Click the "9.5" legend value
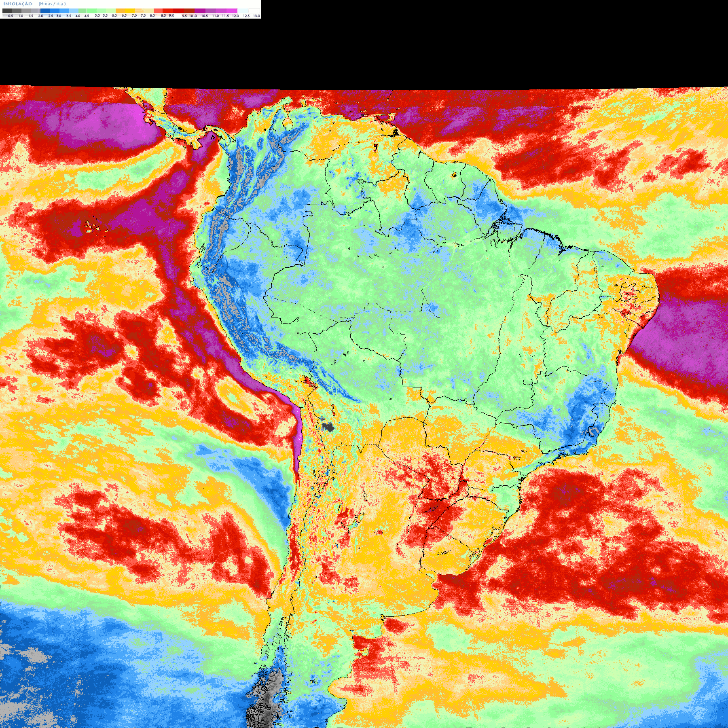The image size is (728, 728). pyautogui.click(x=184, y=16)
